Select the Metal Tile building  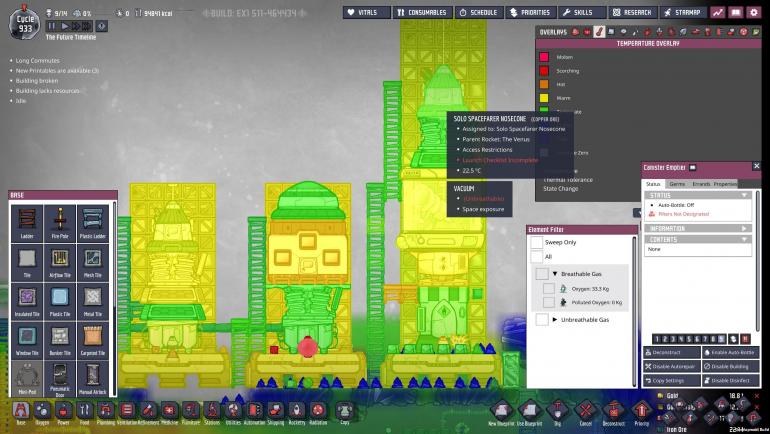tap(93, 301)
